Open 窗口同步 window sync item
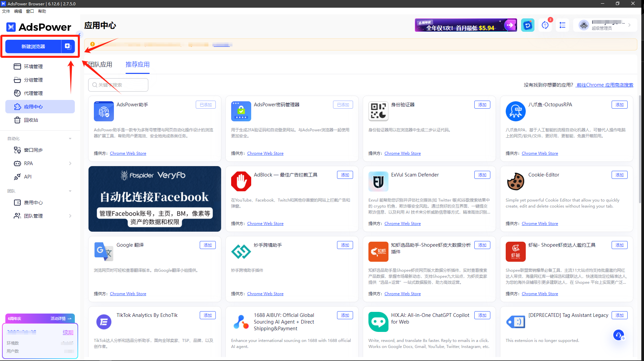 click(33, 150)
